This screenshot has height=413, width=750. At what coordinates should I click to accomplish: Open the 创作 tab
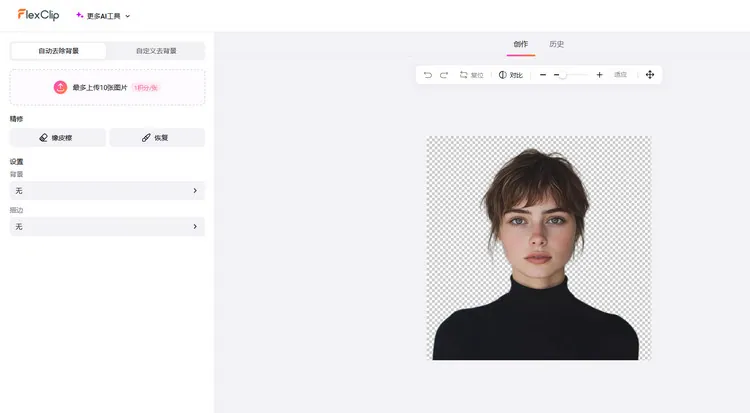tap(521, 45)
